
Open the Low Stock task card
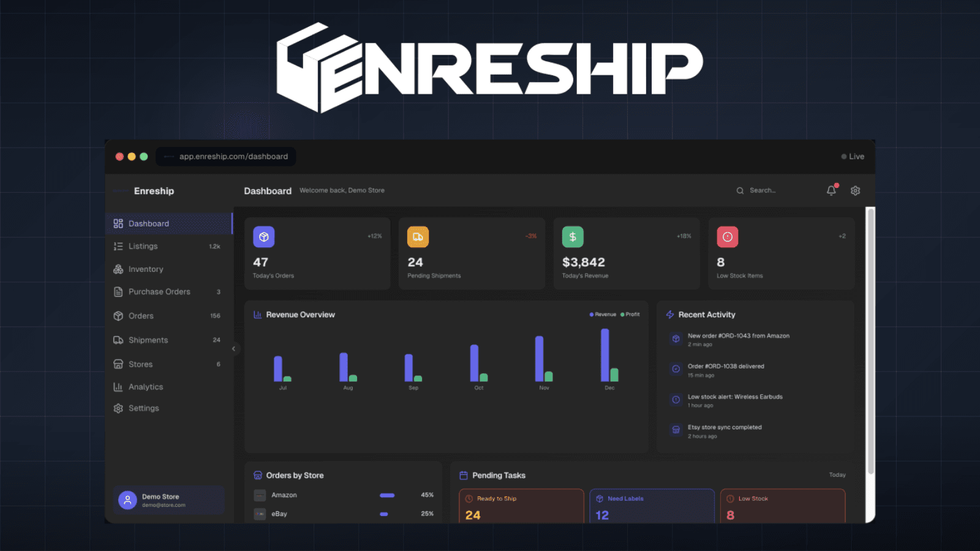(783, 506)
